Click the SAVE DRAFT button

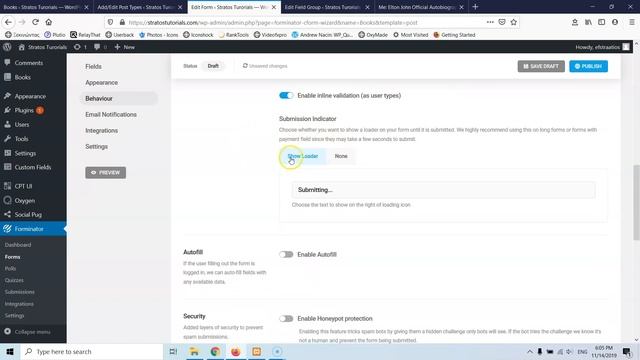click(x=541, y=66)
